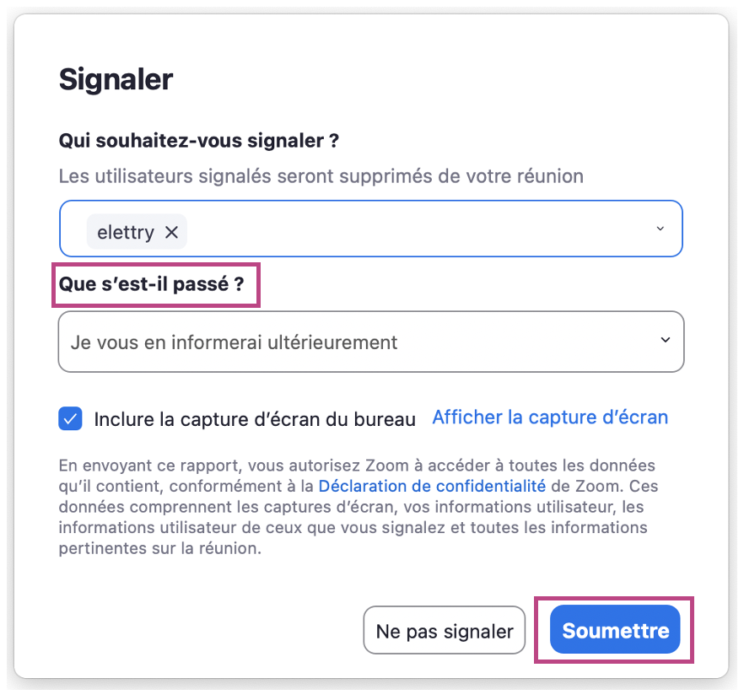Click the 'Qui souhaitez-vous signaler ?' label
Screen dimensions: 744x700
click(x=198, y=141)
